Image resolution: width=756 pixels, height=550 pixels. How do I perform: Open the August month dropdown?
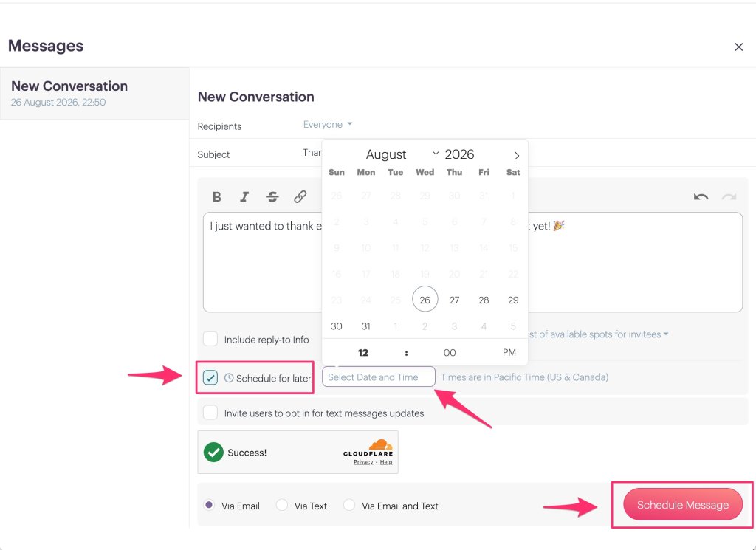402,154
